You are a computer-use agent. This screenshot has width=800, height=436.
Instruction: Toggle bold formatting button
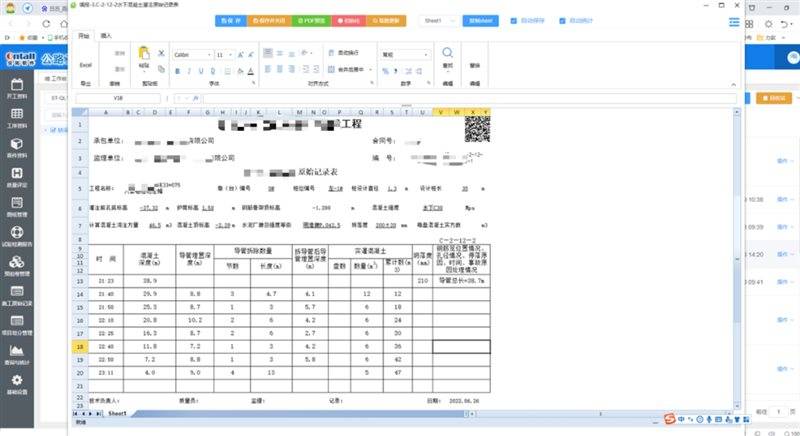[x=178, y=71]
